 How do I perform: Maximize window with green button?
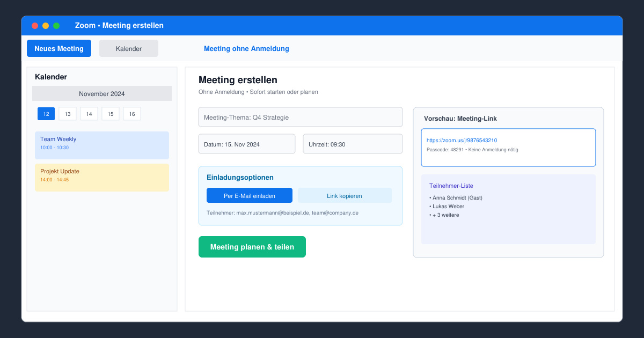[56, 26]
